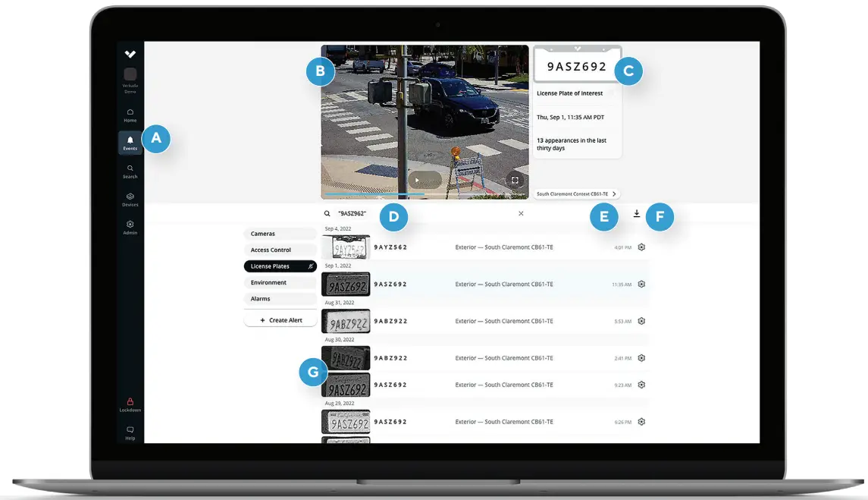Open the Events section in the sidebar
Screen dimensions: 868x500
pos(130,141)
